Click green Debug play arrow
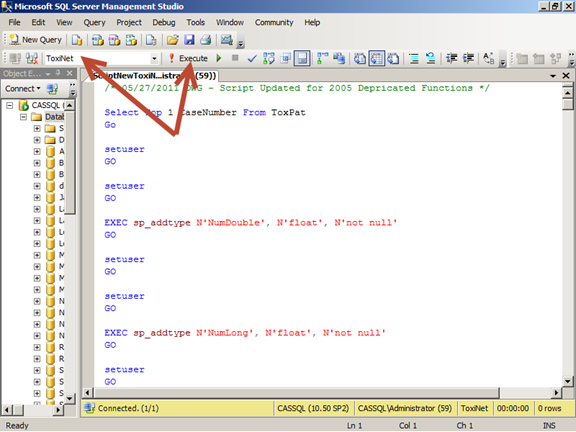Screen dimensions: 576x432 (x=219, y=58)
